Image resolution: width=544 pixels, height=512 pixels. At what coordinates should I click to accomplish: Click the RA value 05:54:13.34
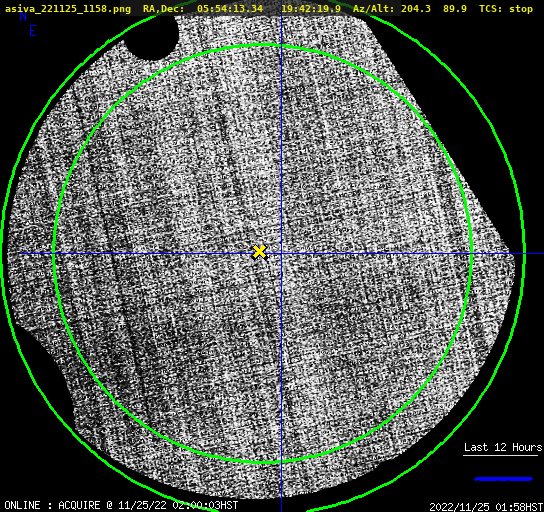coord(230,9)
